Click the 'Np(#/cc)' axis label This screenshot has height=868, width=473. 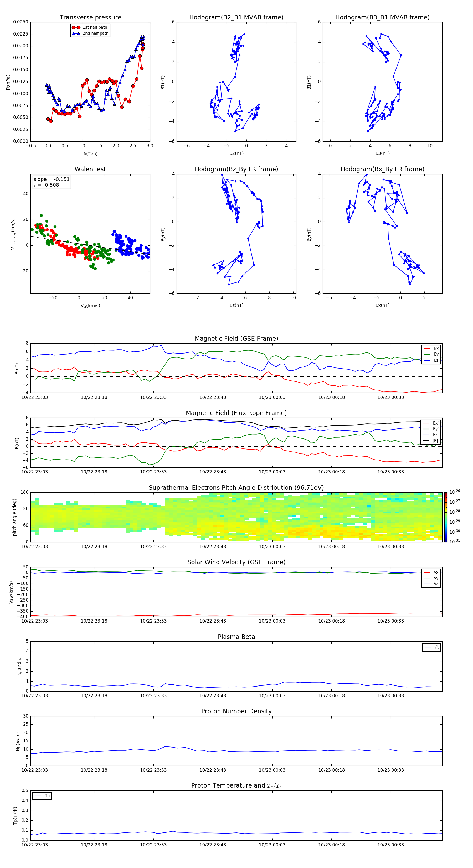(18, 741)
